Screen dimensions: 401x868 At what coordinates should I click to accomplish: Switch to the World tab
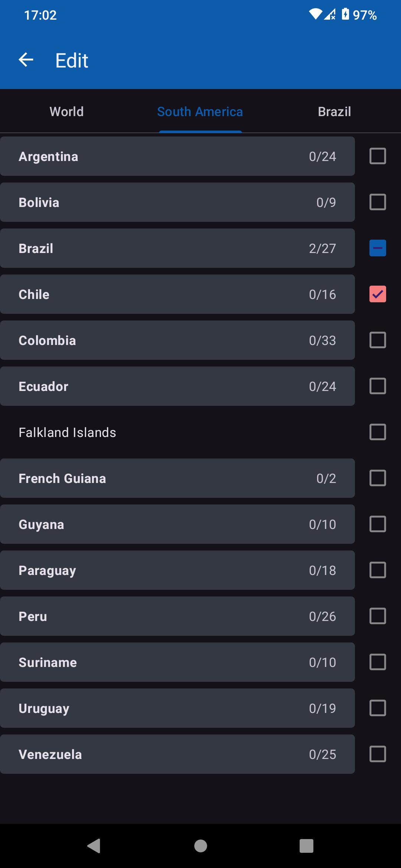coord(67,111)
